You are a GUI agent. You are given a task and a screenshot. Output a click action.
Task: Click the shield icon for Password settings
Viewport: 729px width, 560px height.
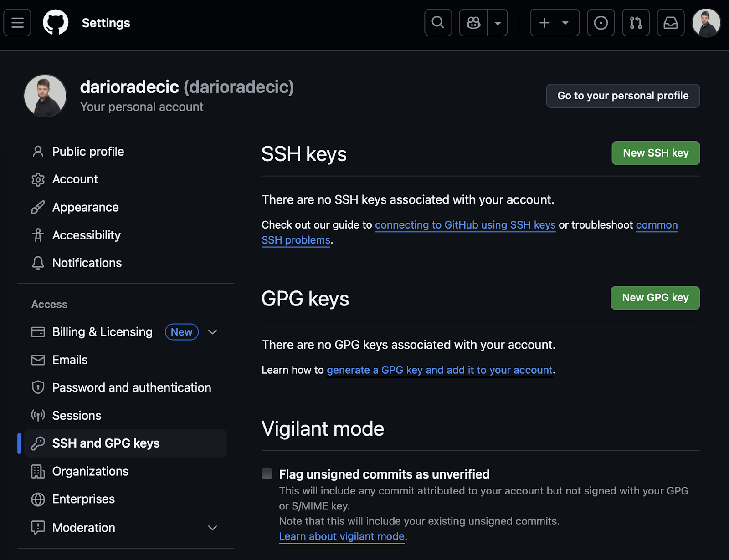(38, 388)
